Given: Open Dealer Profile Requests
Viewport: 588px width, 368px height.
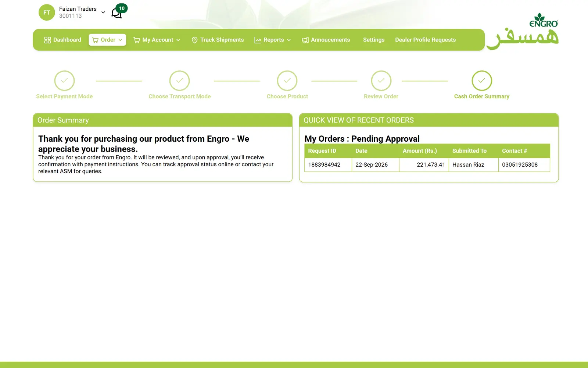Looking at the screenshot, I should (425, 40).
